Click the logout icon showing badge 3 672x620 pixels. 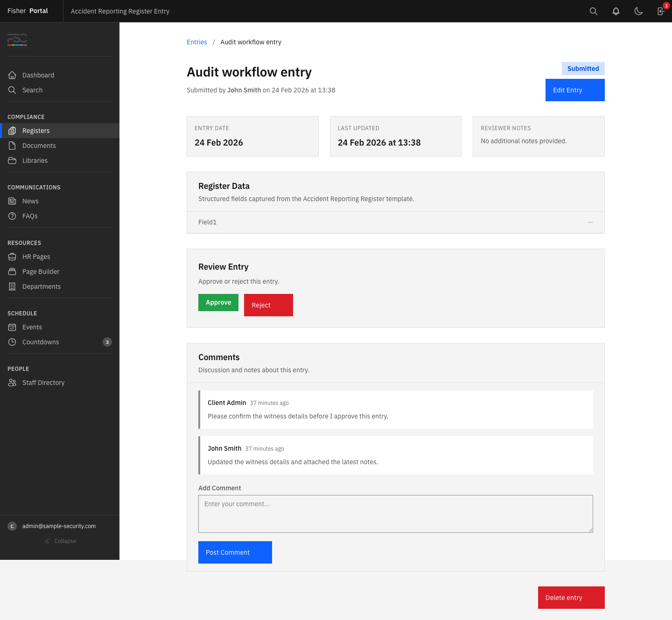pyautogui.click(x=661, y=11)
